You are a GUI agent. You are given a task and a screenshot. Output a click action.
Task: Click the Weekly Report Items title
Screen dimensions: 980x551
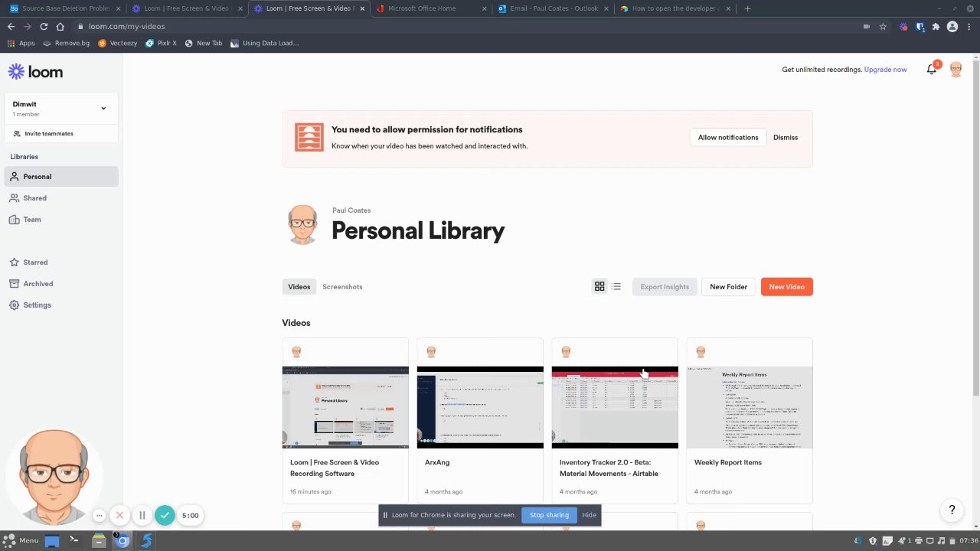[728, 462]
